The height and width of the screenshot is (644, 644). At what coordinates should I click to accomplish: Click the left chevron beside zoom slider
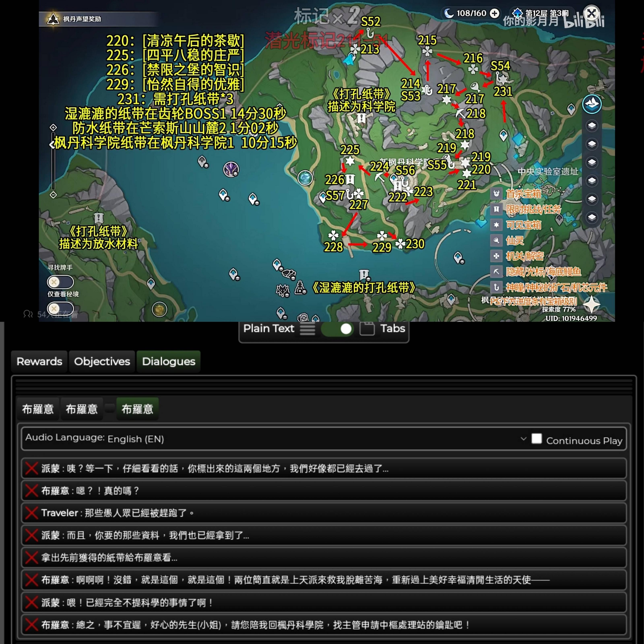coord(52,144)
